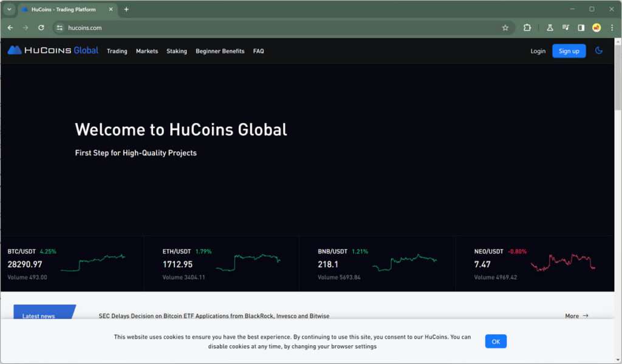Open the Login link
The height and width of the screenshot is (364, 622).
[x=538, y=52]
